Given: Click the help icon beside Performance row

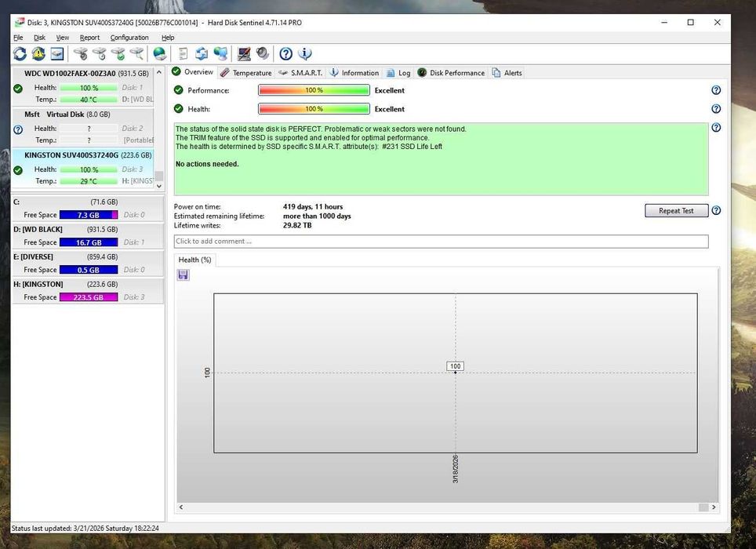Looking at the screenshot, I should click(716, 90).
